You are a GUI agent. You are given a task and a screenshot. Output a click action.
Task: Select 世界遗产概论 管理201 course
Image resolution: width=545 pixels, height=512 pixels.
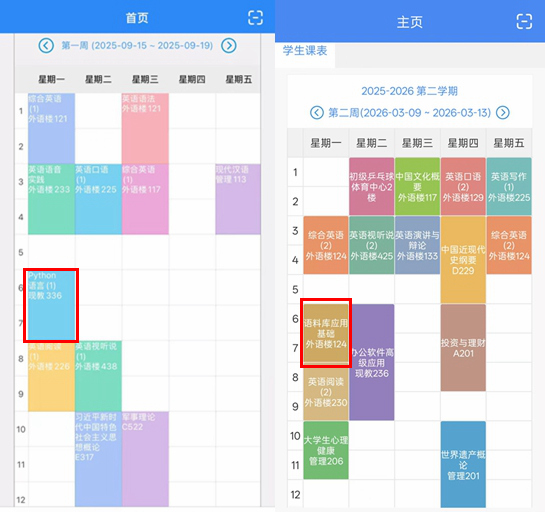tap(463, 464)
